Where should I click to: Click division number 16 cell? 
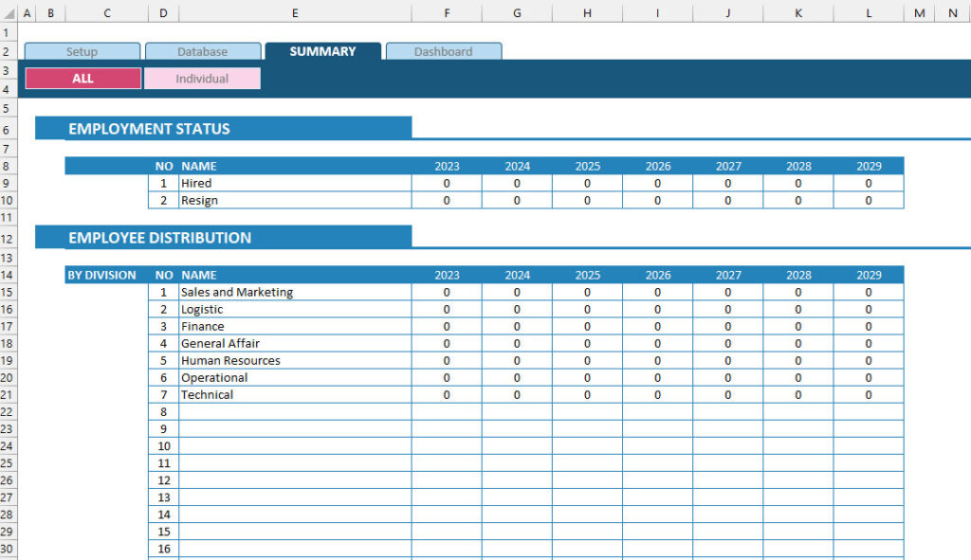163,549
